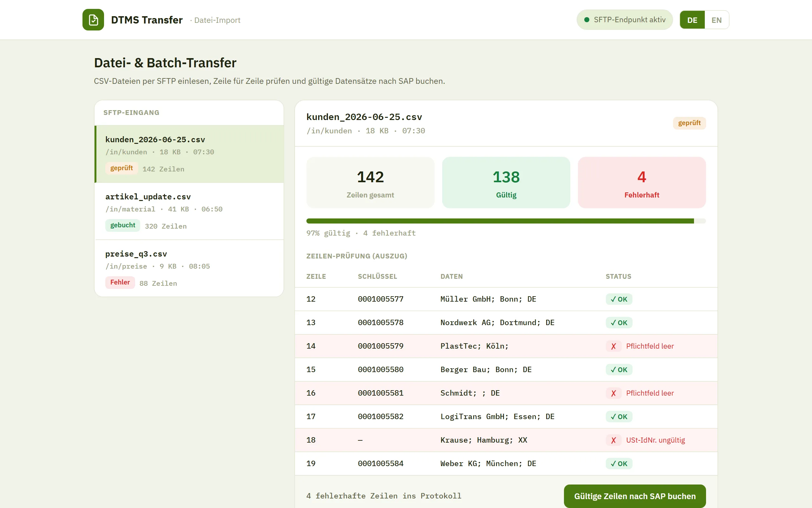Click "LogiTrans GmbH; Essen; DE" data cell
This screenshot has width=812, height=508.
point(497,417)
